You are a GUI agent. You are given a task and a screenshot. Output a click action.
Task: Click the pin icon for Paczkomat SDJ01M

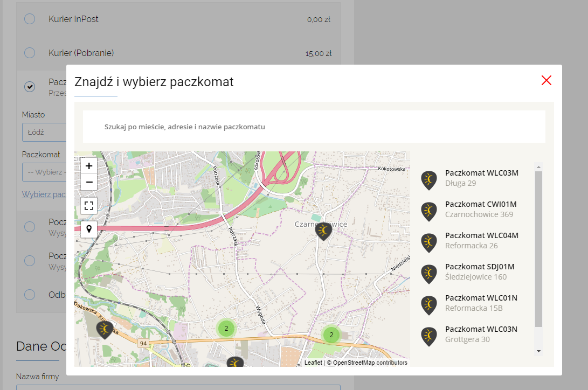click(x=429, y=274)
